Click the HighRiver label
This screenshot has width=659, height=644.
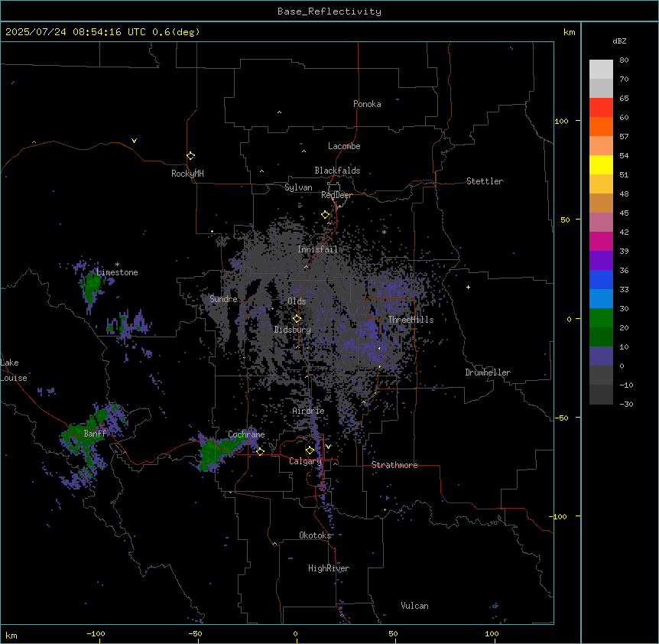[329, 568]
